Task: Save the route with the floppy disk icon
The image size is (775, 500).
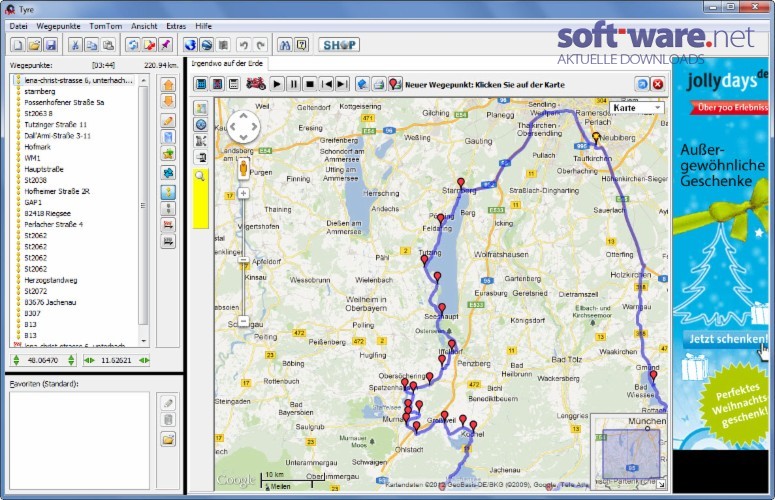Action: tap(50, 45)
